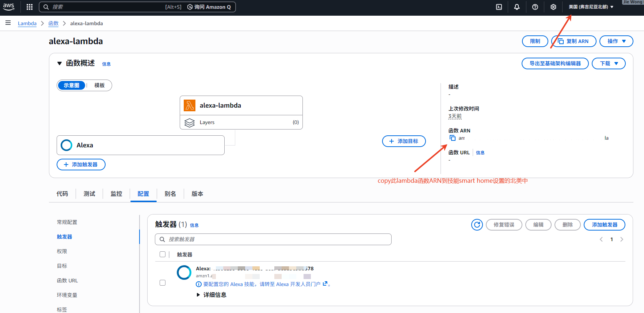The image size is (644, 313).
Task: Select the 配置 tab
Action: (x=143, y=194)
